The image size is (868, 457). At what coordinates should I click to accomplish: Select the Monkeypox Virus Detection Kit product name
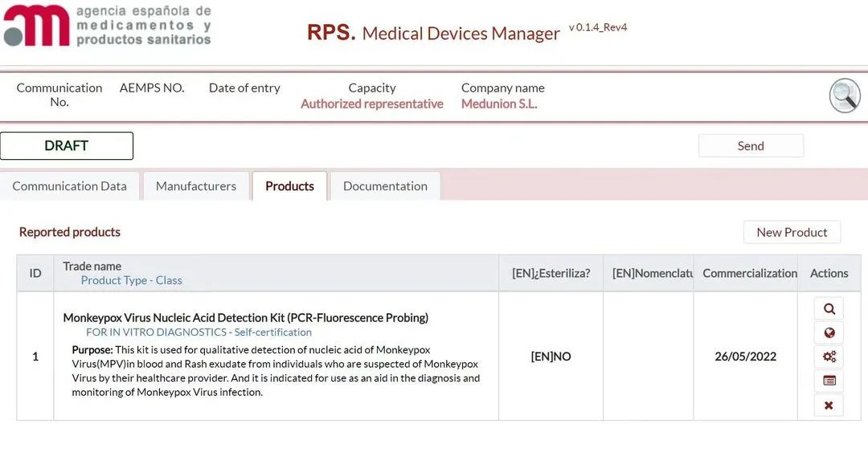245,318
